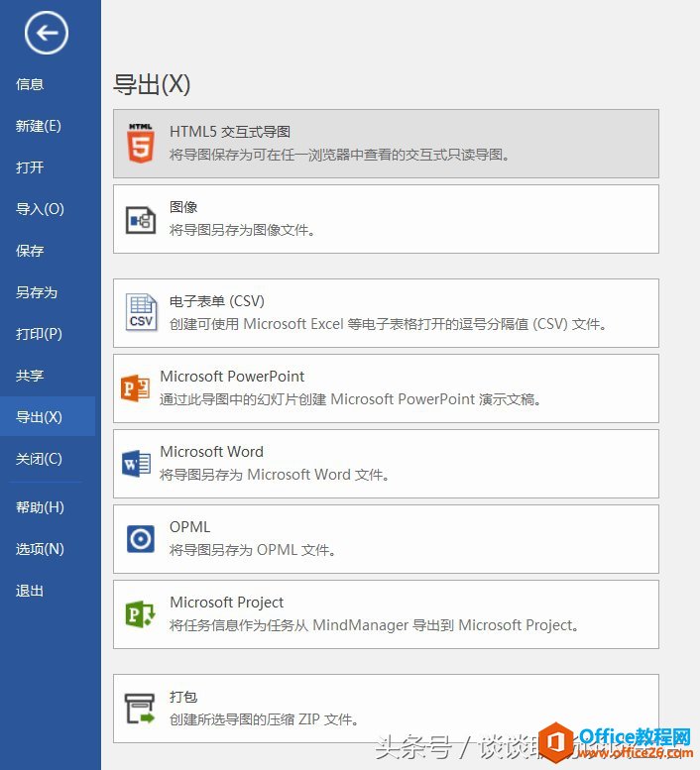Click the blue Word icon
The image size is (700, 770).
[x=136, y=463]
